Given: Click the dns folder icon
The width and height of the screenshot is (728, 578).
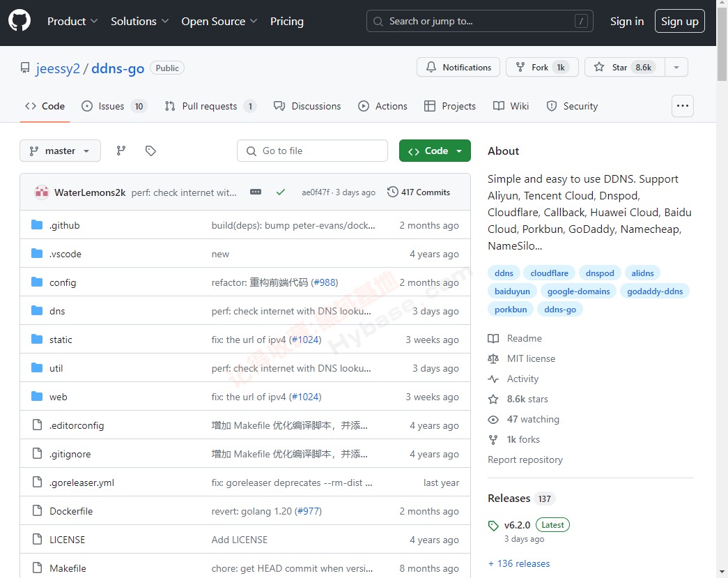Looking at the screenshot, I should pos(37,311).
